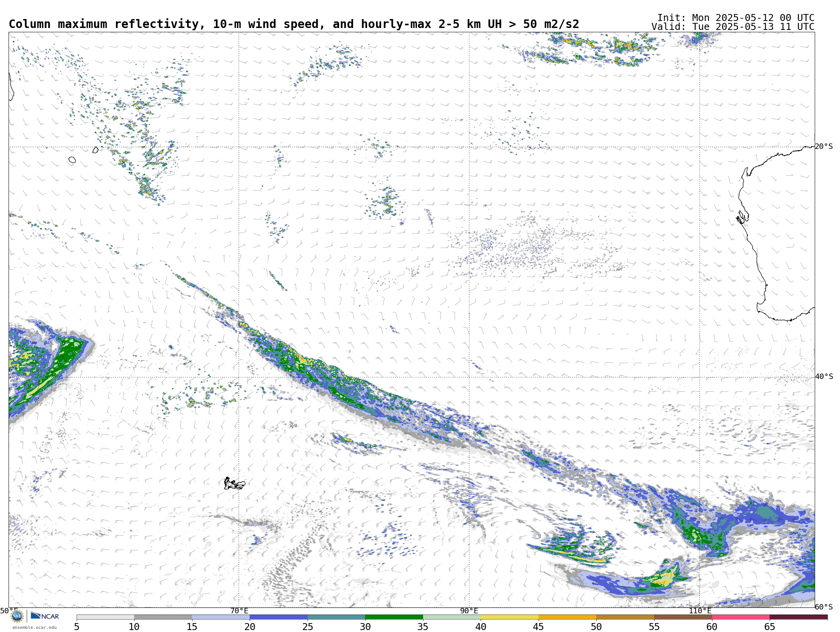Click the Kerguelen island outline south of 40°S
Screen dimensions: 840x632
click(234, 484)
